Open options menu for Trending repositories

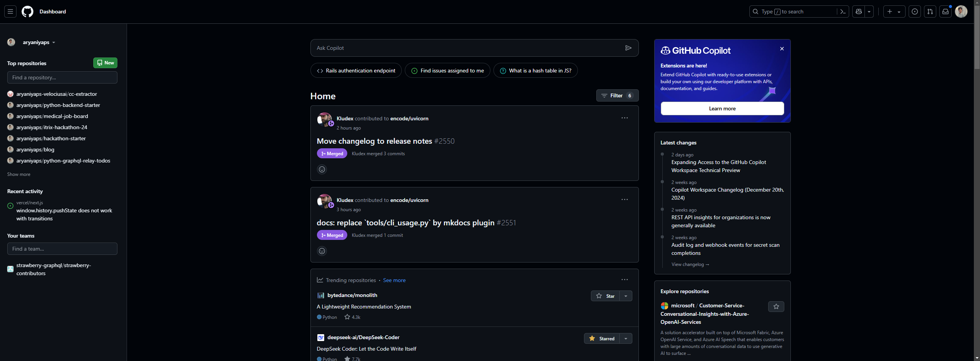(x=624, y=280)
